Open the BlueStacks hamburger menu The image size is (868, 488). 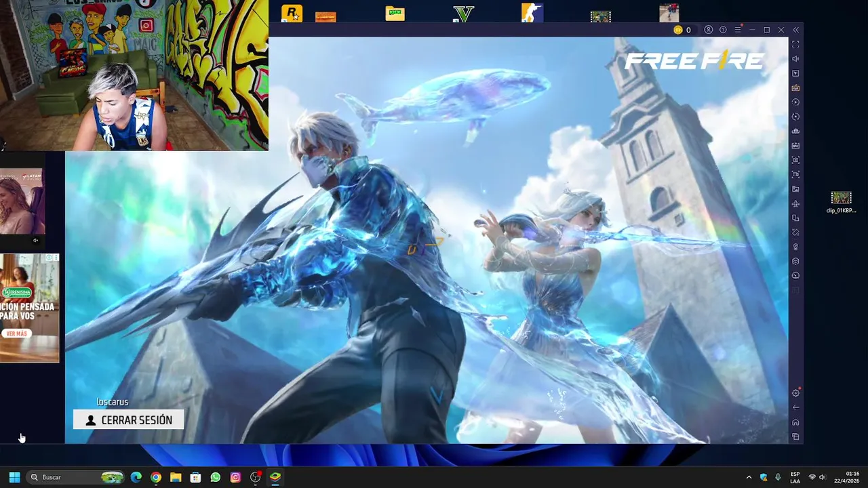738,30
